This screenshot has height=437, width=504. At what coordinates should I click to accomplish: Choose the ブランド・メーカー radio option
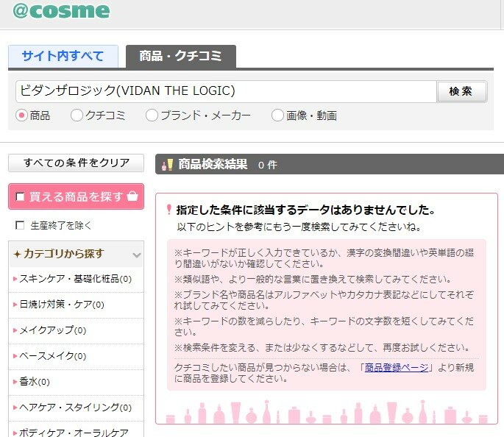tap(152, 116)
